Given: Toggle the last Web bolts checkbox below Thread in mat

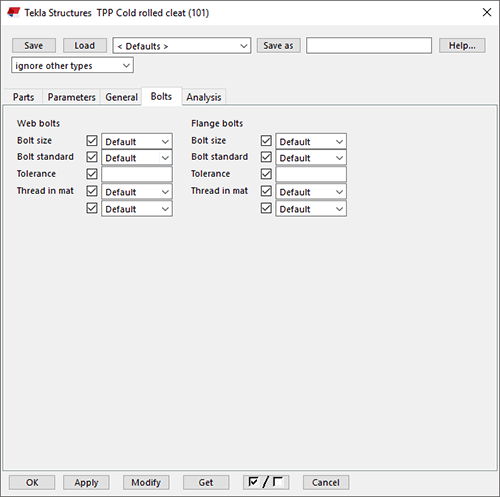Looking at the screenshot, I should [x=92, y=208].
